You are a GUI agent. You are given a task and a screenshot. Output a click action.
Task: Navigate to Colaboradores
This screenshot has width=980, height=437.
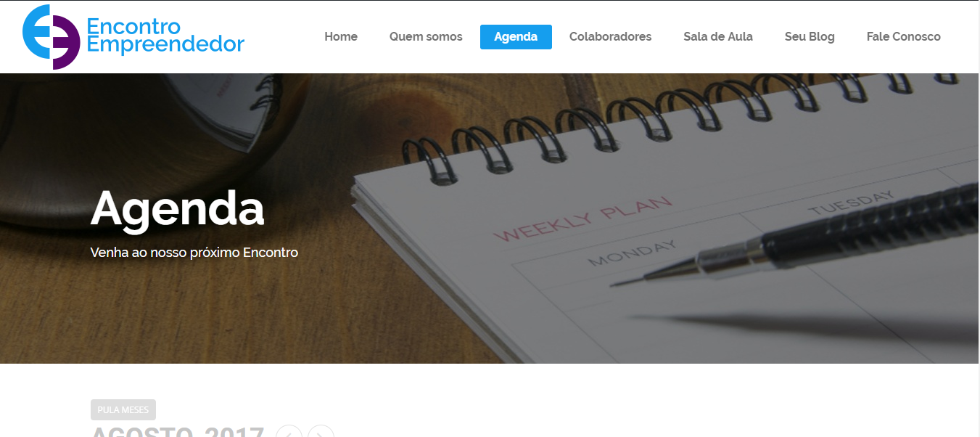click(610, 36)
